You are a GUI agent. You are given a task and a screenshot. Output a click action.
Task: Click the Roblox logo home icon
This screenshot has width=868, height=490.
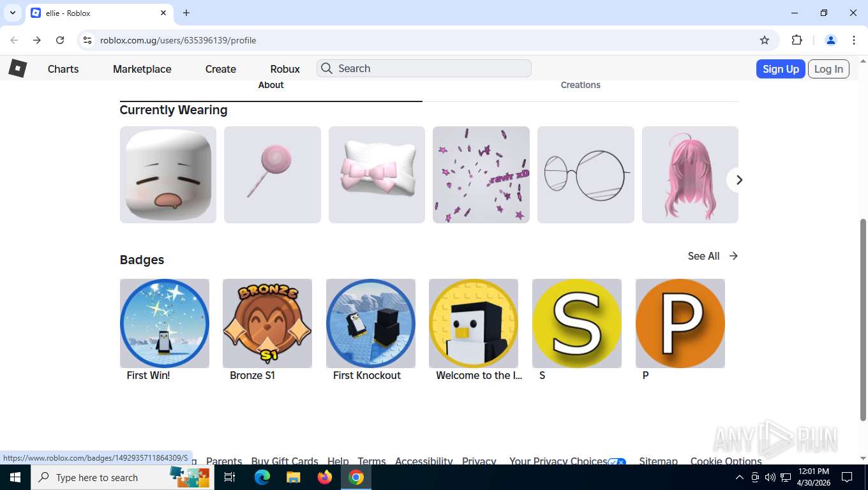point(17,68)
